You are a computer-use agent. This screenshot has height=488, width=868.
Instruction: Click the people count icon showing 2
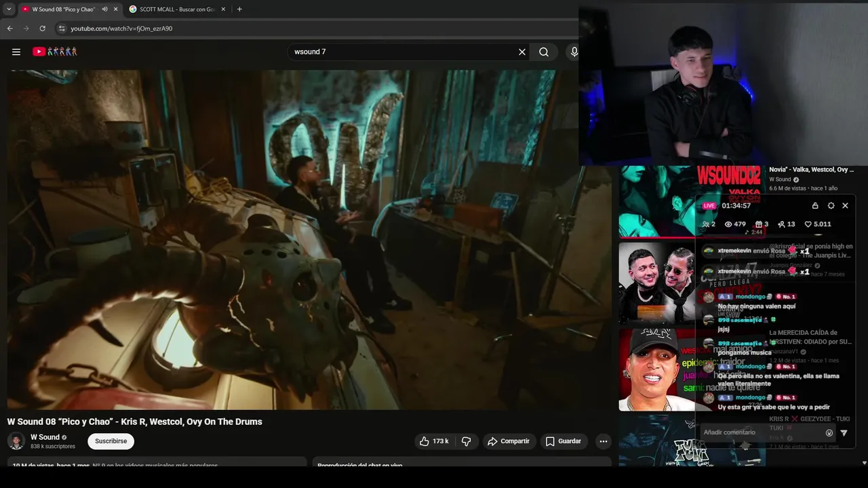[x=709, y=224]
